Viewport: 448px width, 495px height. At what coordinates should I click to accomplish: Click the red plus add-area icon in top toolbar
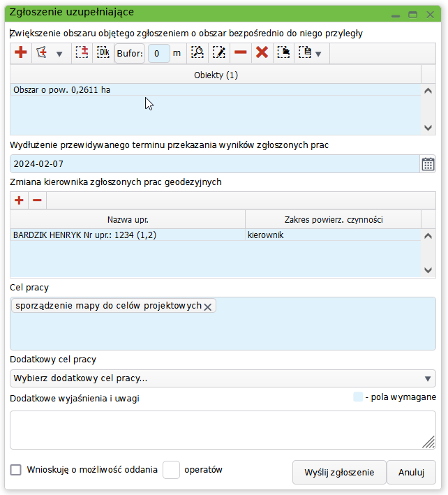21,53
